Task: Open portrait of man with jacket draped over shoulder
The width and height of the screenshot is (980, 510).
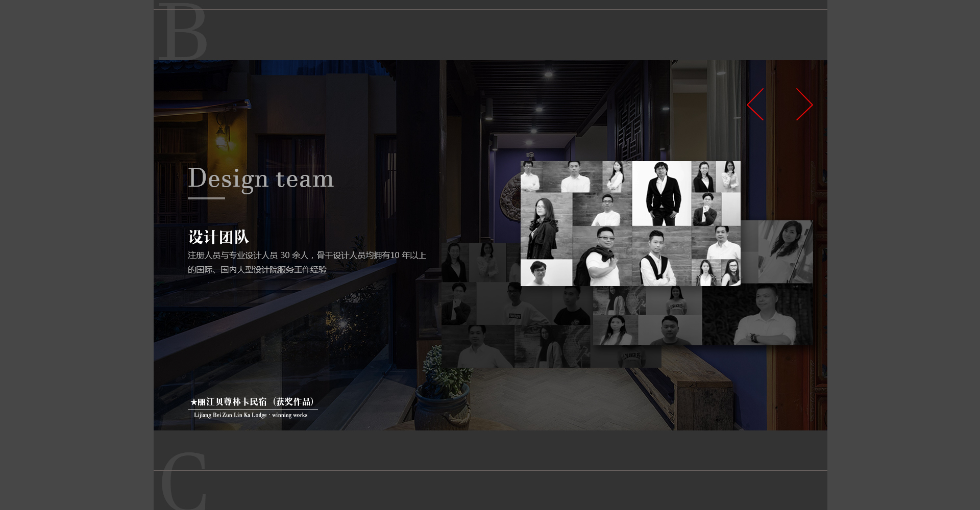Action: [x=602, y=257]
